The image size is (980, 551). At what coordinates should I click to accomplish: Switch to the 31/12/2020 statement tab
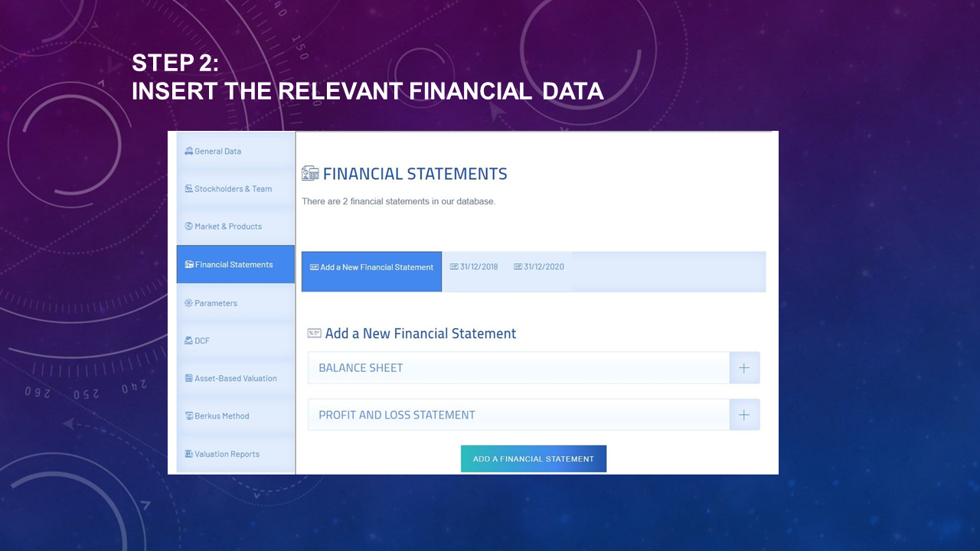click(539, 267)
